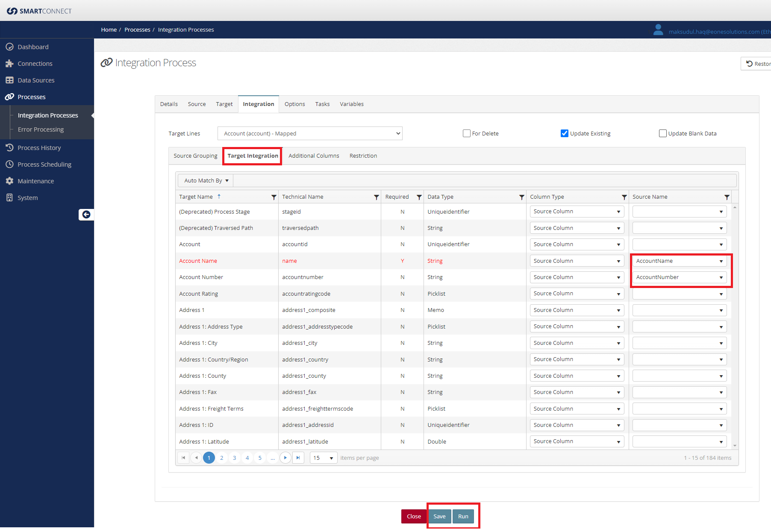This screenshot has height=532, width=771.
Task: Click more pages ellipsis in pager
Action: click(273, 458)
